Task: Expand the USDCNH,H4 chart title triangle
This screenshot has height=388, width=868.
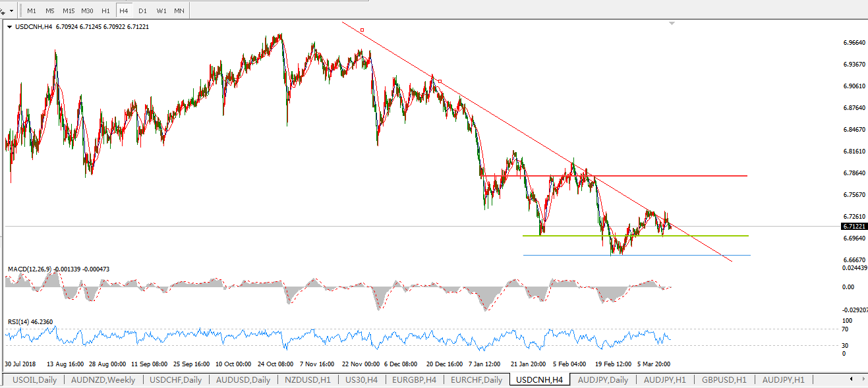Action: (x=9, y=27)
